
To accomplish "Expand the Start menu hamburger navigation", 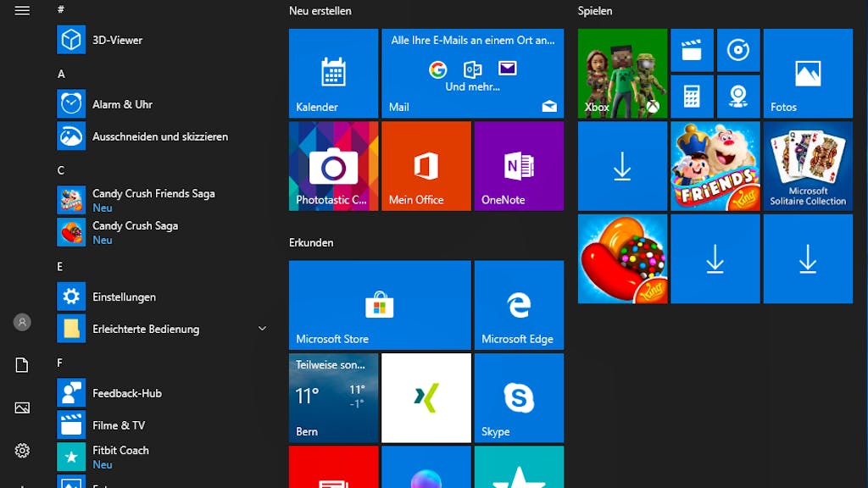I will (x=22, y=10).
